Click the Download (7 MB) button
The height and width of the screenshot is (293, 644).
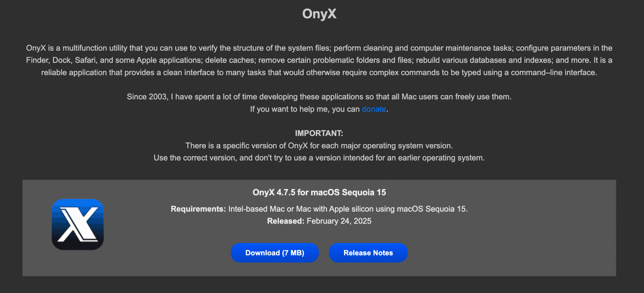tap(275, 252)
